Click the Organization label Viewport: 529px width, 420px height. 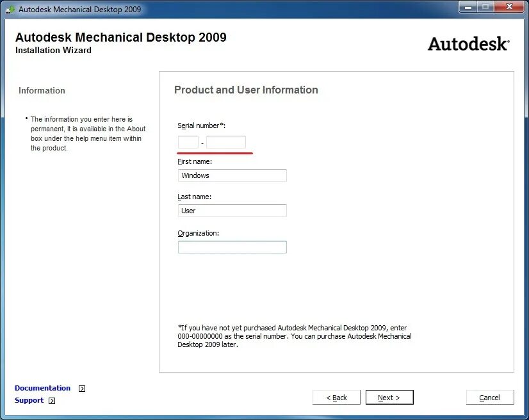pos(199,233)
